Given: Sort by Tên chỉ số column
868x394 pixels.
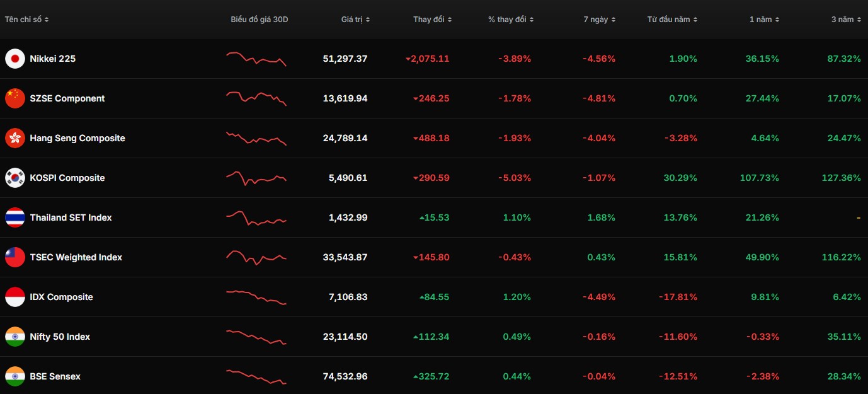Looking at the screenshot, I should point(27,20).
